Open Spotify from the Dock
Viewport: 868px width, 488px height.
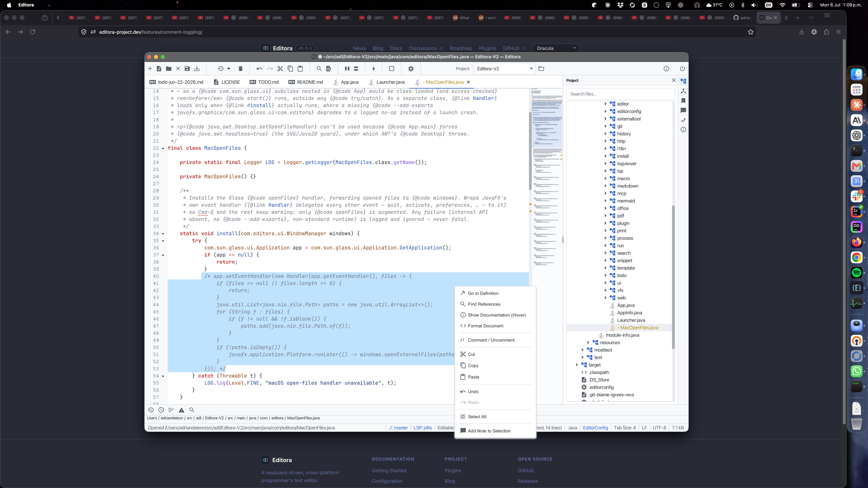point(856,272)
